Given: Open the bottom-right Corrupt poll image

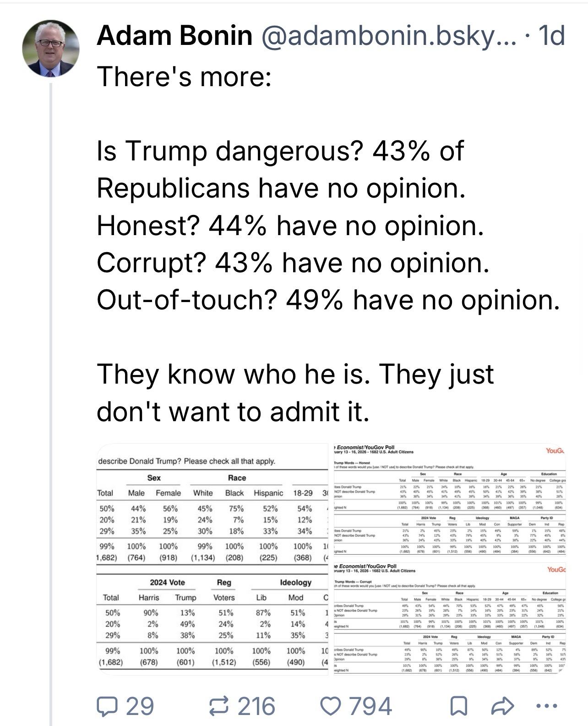Looking at the screenshot, I should coord(449,619).
